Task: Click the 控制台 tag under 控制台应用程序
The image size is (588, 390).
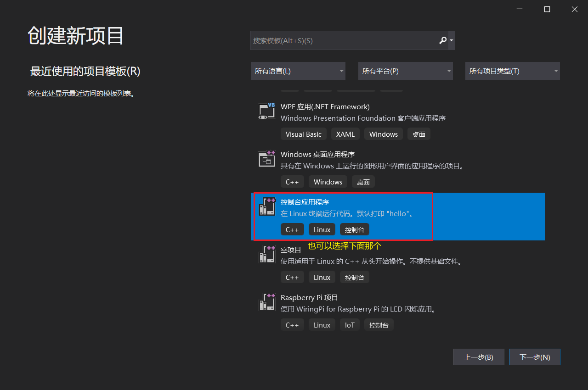Action: point(355,229)
